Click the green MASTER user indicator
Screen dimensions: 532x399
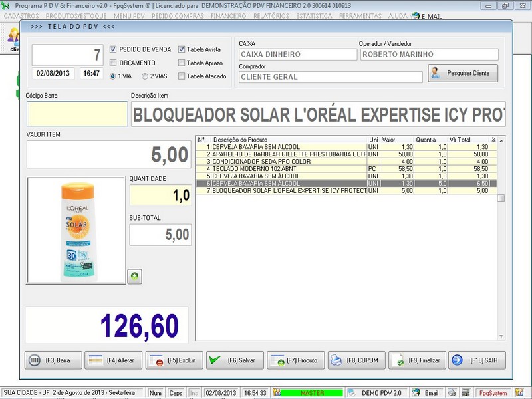pos(312,393)
